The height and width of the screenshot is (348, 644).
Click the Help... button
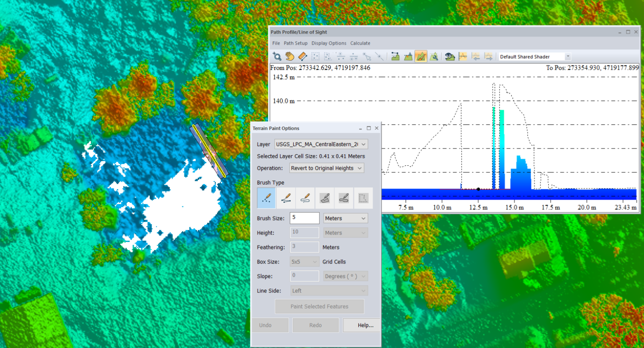(x=361, y=325)
